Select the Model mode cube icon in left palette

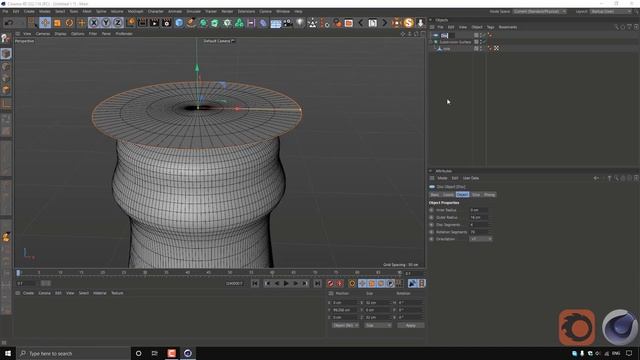pyautogui.click(x=6, y=53)
